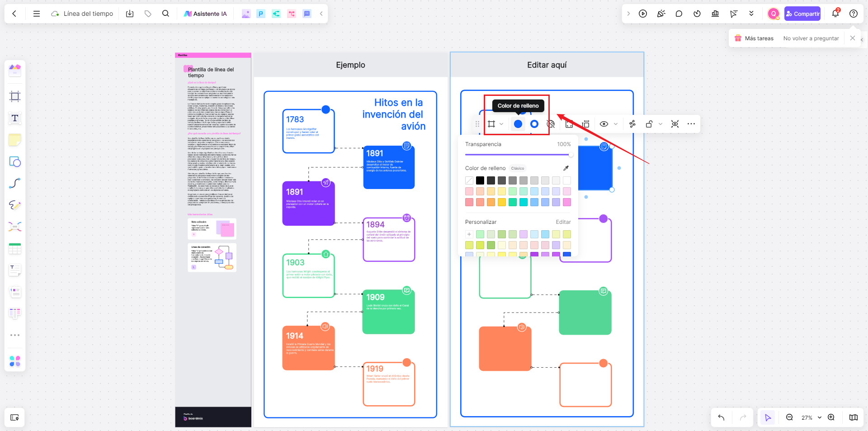Open the voting icon
868x431 pixels.
pos(715,14)
